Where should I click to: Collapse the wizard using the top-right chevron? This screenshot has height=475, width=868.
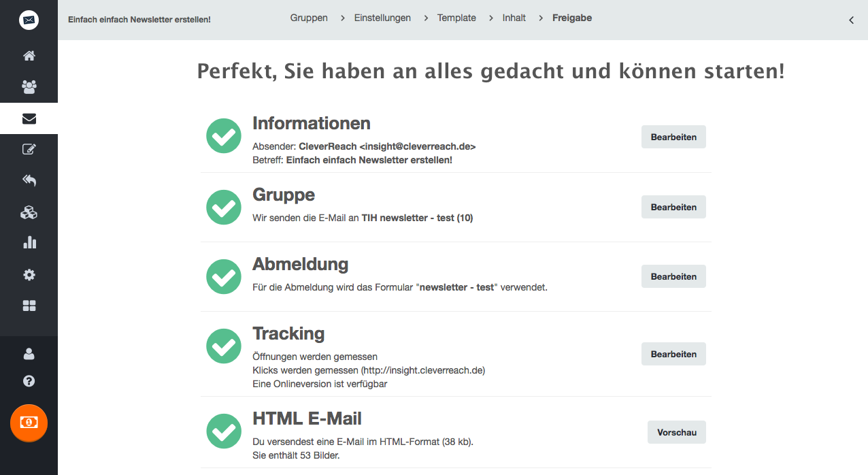[x=851, y=20]
